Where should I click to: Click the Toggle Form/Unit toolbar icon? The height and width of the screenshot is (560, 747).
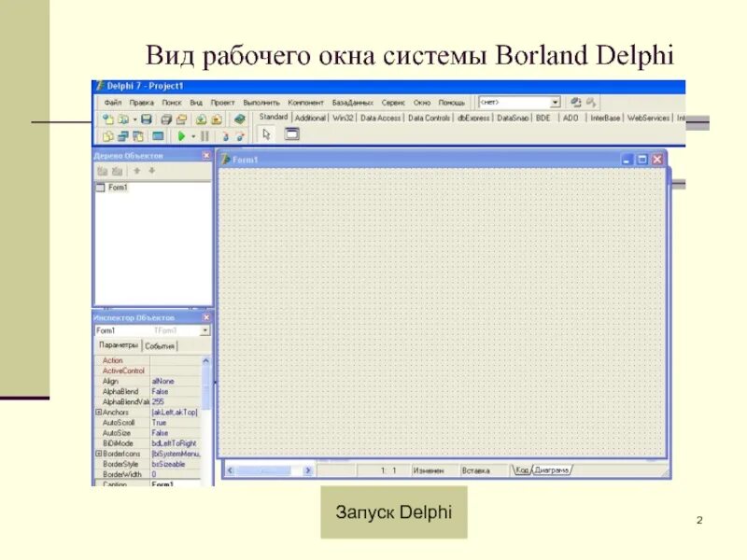(138, 136)
